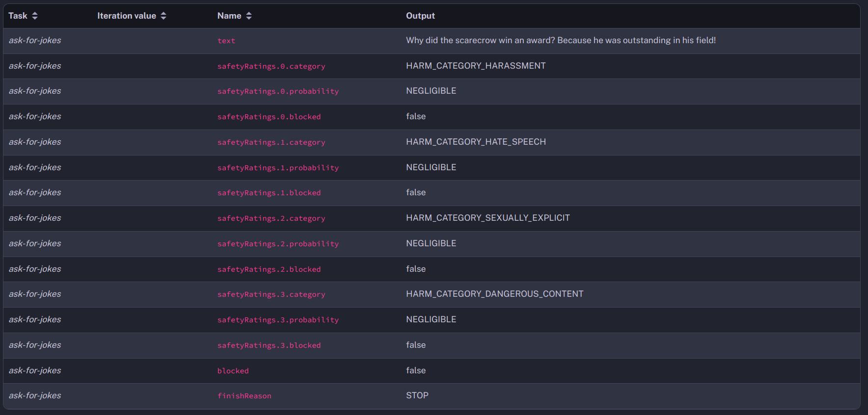This screenshot has width=868, height=415.
Task: Click HARM_CATEGORY_DANGEROUS_CONTENT output value
Action: [x=495, y=294]
